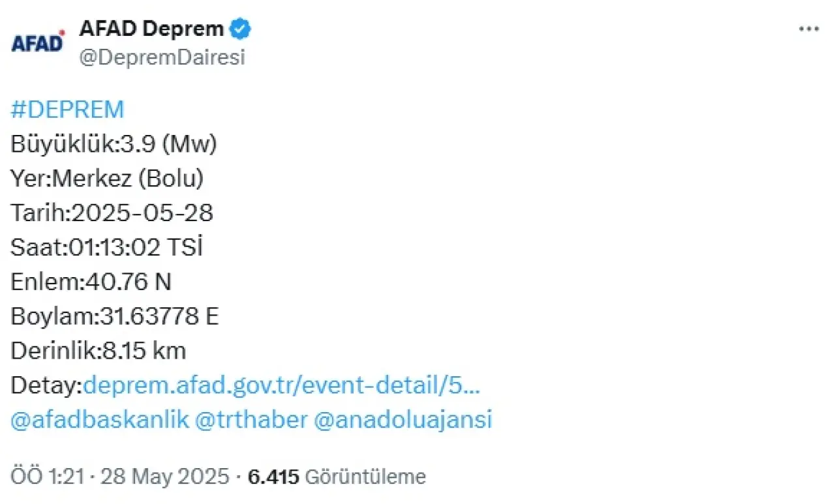Open the @trthaber mention

point(251,419)
